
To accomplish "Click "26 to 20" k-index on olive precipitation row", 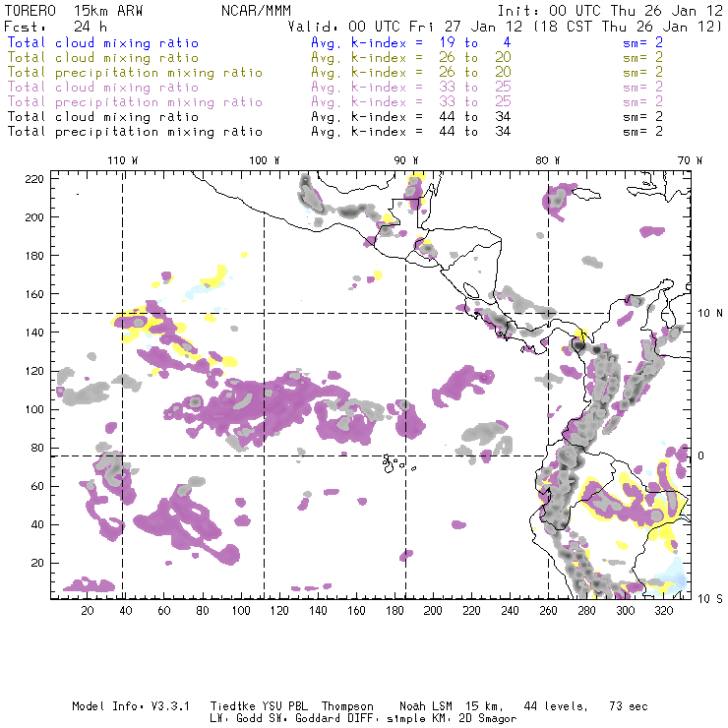I will pos(475,73).
